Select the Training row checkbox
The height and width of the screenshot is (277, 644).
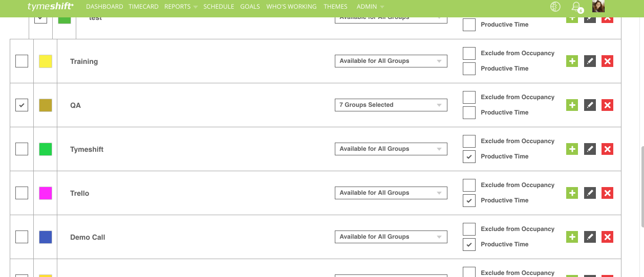[x=22, y=61]
